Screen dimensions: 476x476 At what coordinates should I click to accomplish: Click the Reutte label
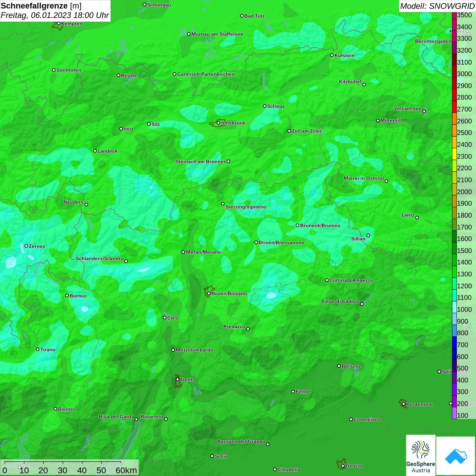pos(129,75)
